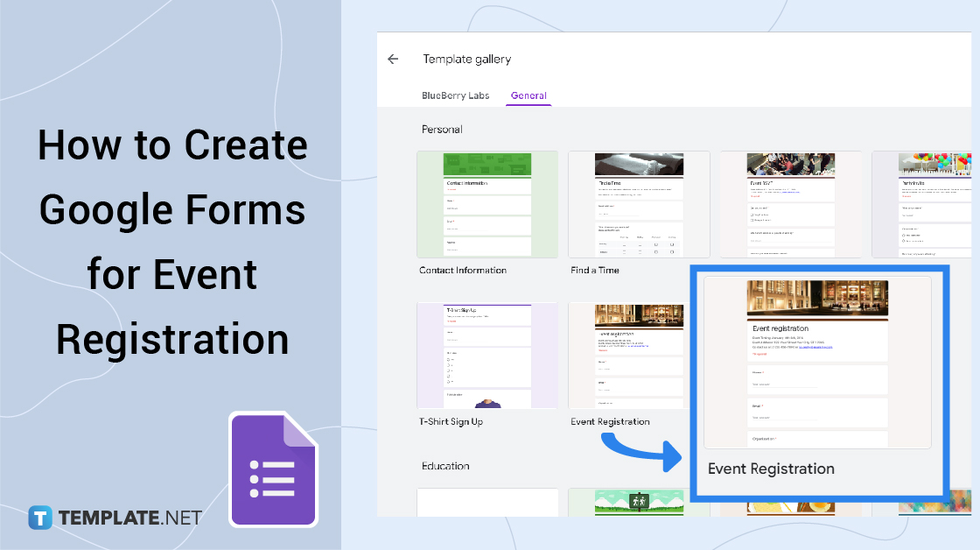The height and width of the screenshot is (550, 980).
Task: Open the T-Shirt Sign Up template
Action: coord(487,356)
